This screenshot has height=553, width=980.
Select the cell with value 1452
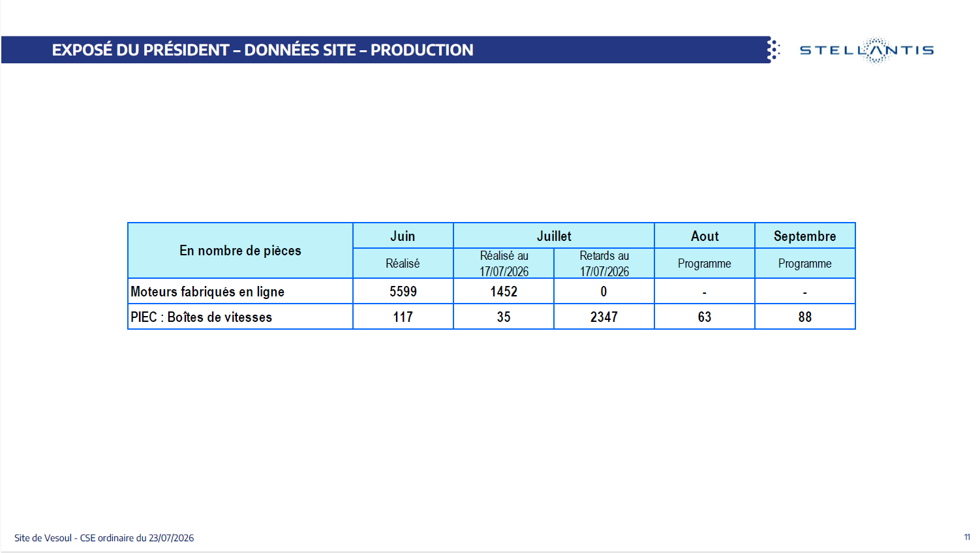pos(504,291)
